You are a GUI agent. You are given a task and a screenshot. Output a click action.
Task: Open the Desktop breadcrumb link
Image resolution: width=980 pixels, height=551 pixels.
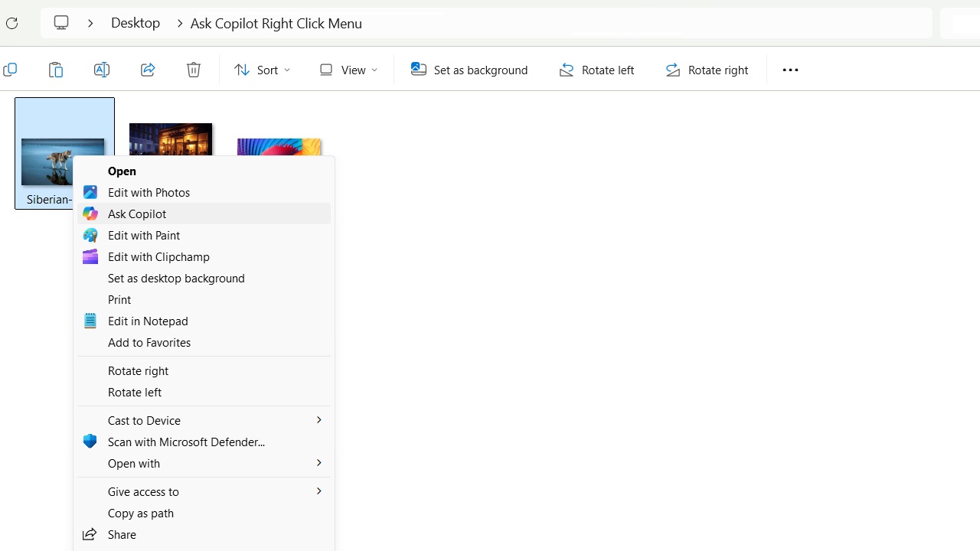click(x=135, y=23)
